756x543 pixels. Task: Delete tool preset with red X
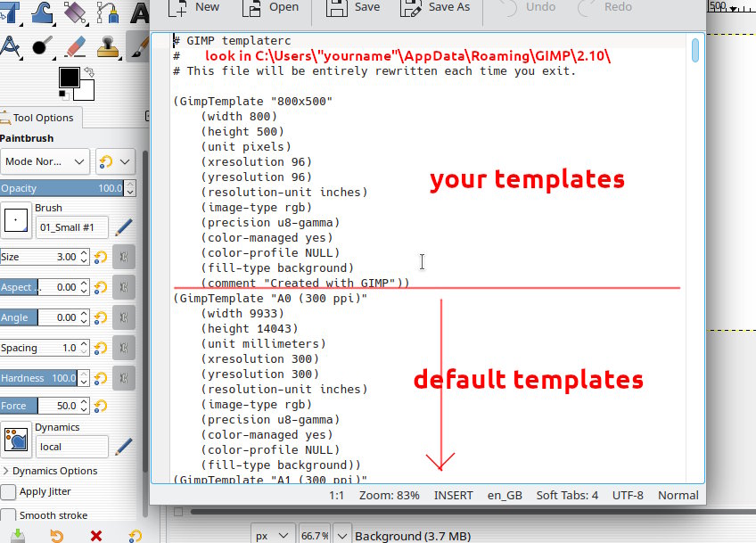click(96, 536)
